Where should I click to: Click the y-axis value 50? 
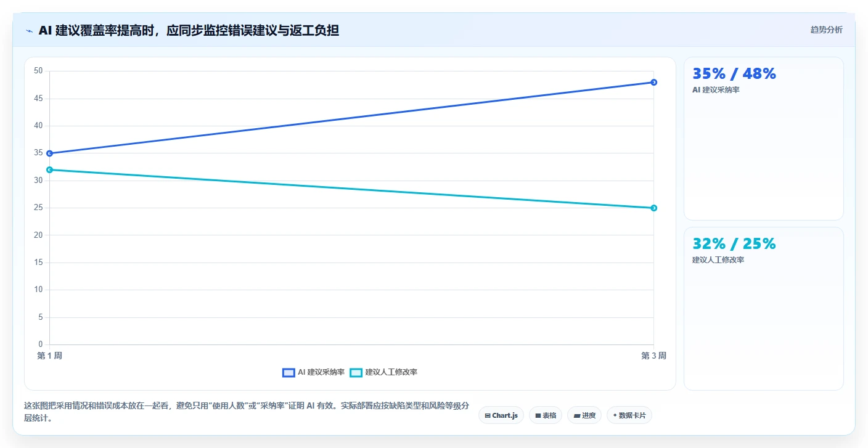[38, 71]
